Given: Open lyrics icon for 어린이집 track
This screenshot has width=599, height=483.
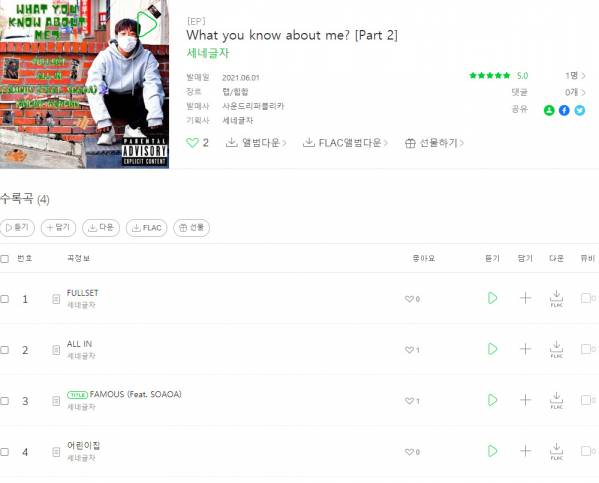Looking at the screenshot, I should (56, 452).
